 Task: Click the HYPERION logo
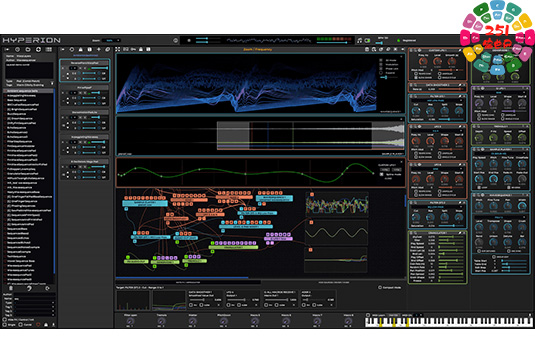click(x=31, y=40)
